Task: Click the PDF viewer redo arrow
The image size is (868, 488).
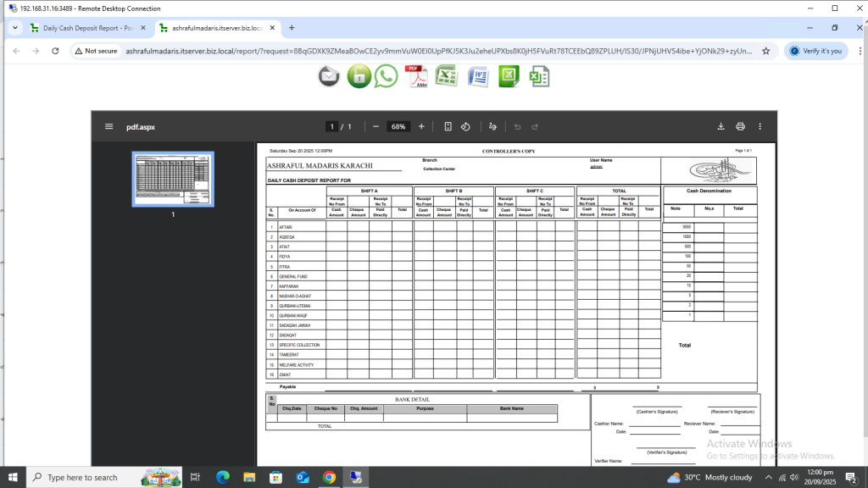Action: pyautogui.click(x=535, y=127)
